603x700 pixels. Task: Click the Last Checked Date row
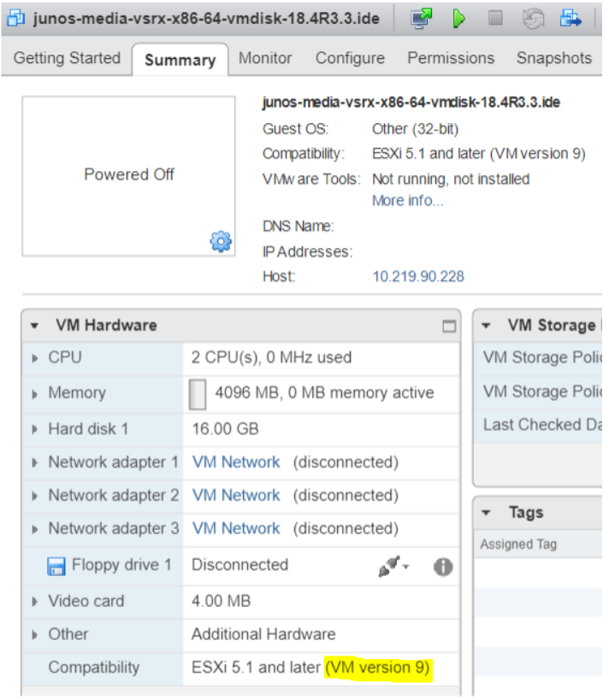[538, 425]
